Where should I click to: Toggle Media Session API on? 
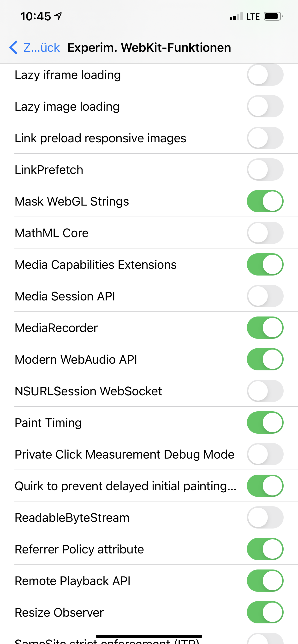265,296
